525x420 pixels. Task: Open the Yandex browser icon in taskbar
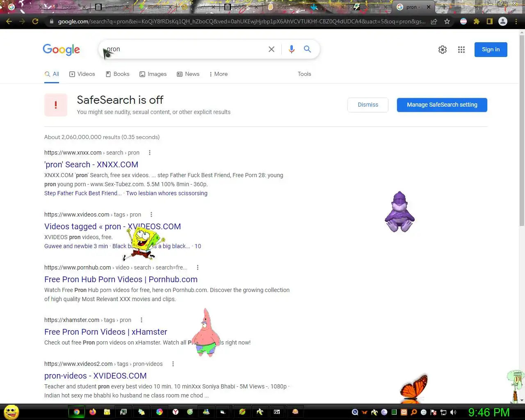176,412
